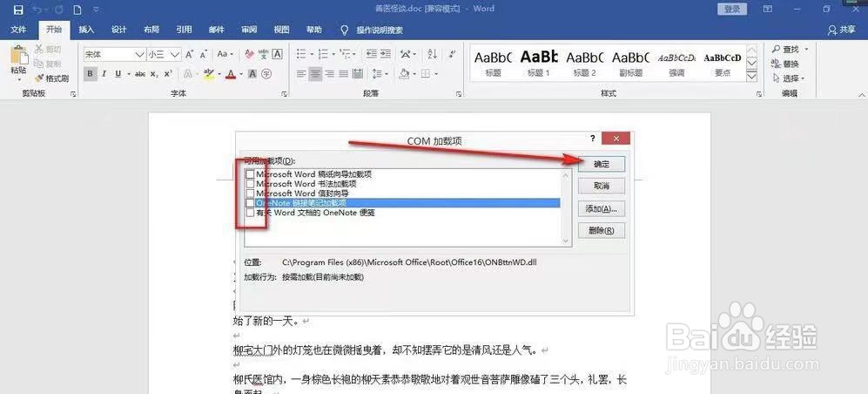
Task: Click 确定 in COM 加载项 dialog
Action: pos(602,164)
